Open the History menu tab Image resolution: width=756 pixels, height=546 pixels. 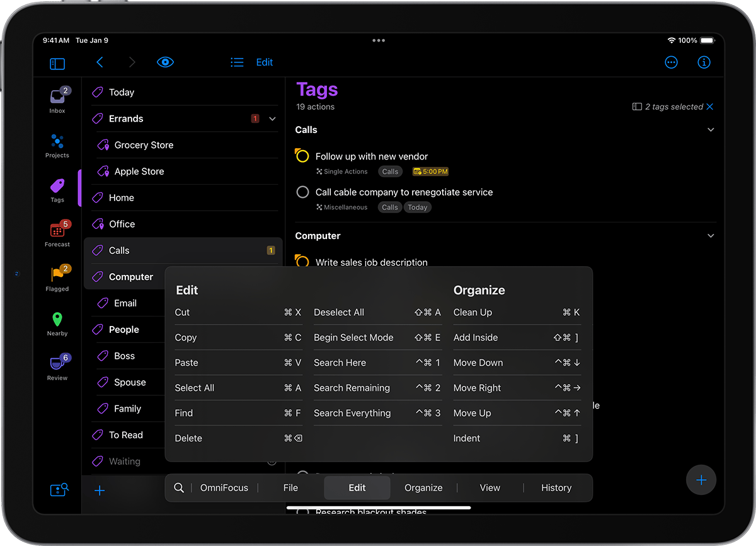pos(556,487)
